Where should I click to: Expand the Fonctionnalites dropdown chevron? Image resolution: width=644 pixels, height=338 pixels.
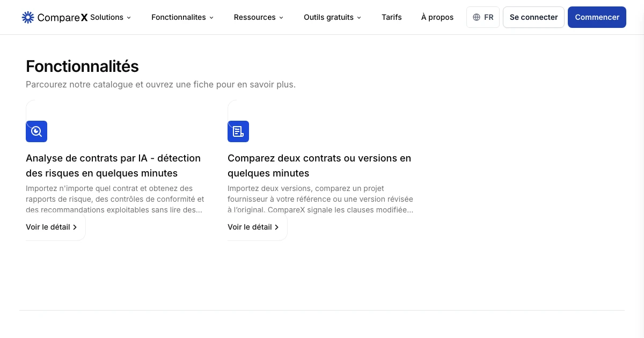coord(211,18)
